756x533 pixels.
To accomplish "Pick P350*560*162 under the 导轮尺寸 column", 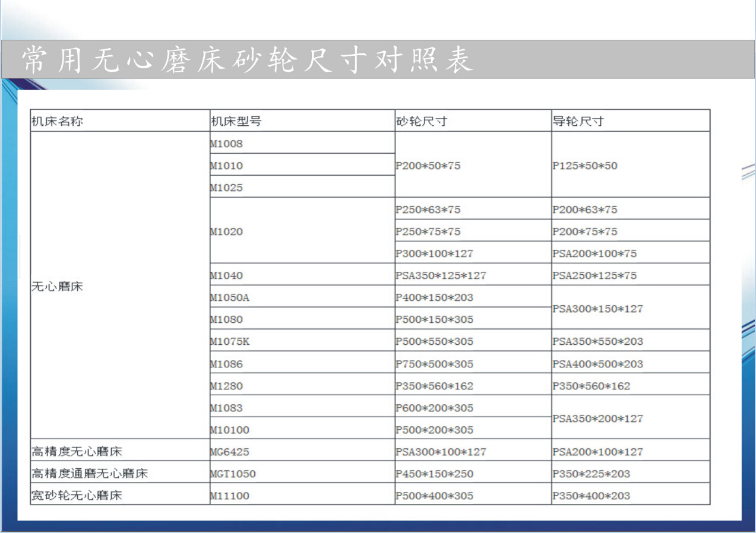I will [x=631, y=384].
